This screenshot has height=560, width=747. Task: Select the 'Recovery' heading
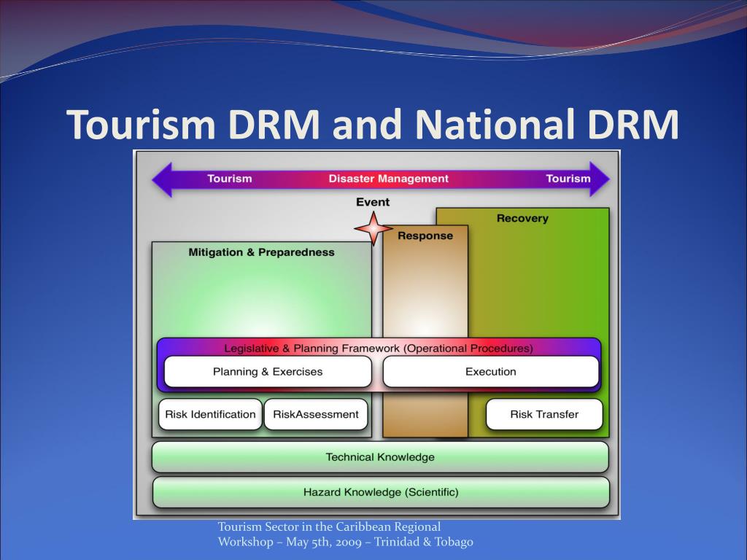(522, 219)
